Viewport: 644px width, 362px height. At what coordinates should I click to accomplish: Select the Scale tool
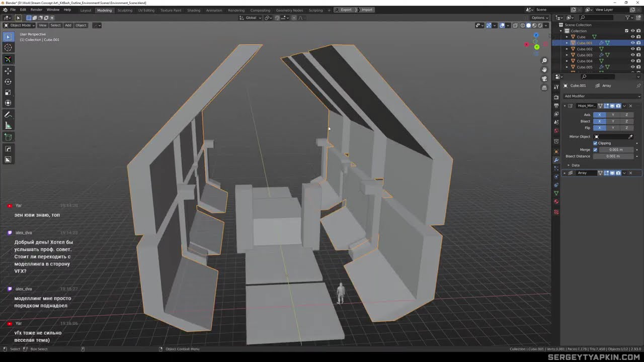(8, 93)
